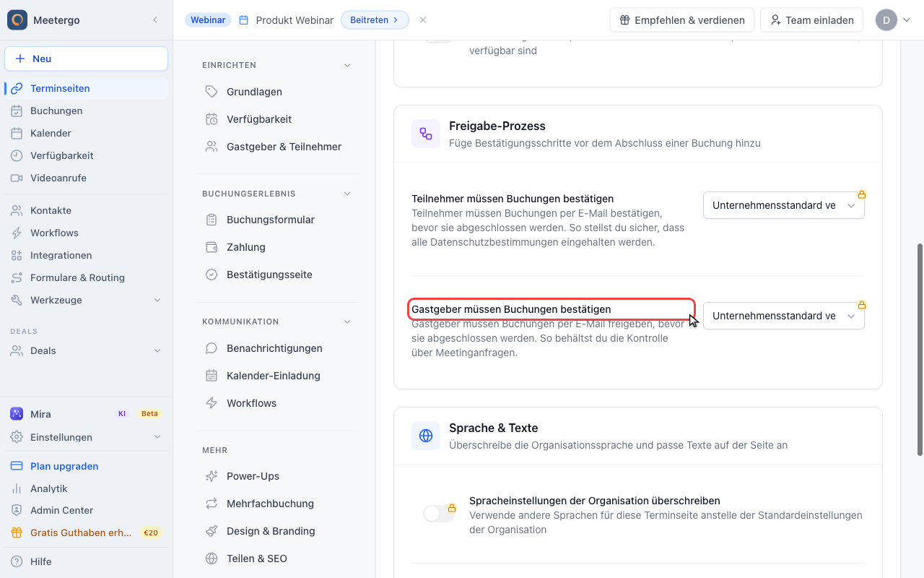
Task: Click the page vertical scrollbar
Action: coord(920,350)
